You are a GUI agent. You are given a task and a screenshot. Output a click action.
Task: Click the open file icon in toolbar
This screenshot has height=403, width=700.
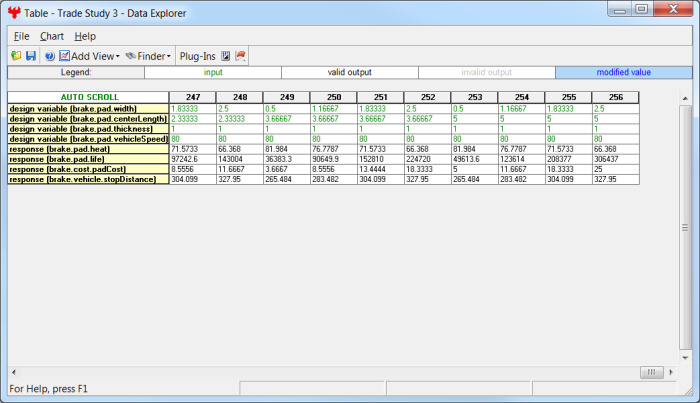(x=16, y=56)
